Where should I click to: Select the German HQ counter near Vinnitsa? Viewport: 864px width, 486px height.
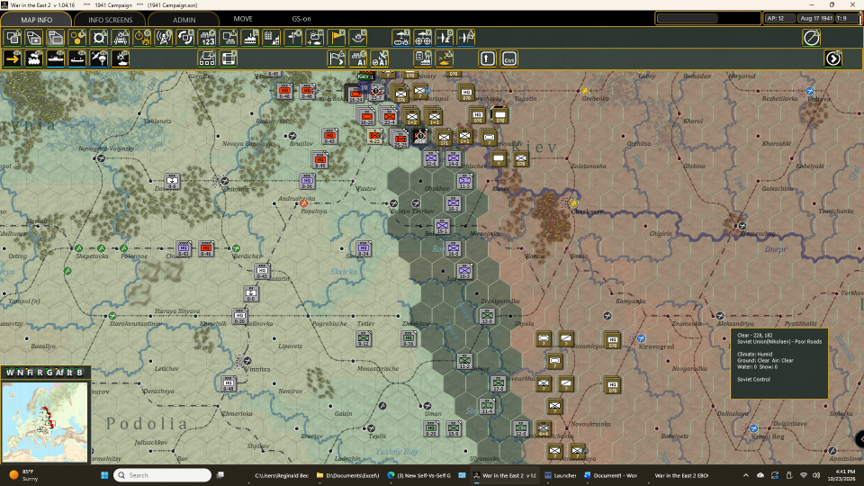coord(228,384)
